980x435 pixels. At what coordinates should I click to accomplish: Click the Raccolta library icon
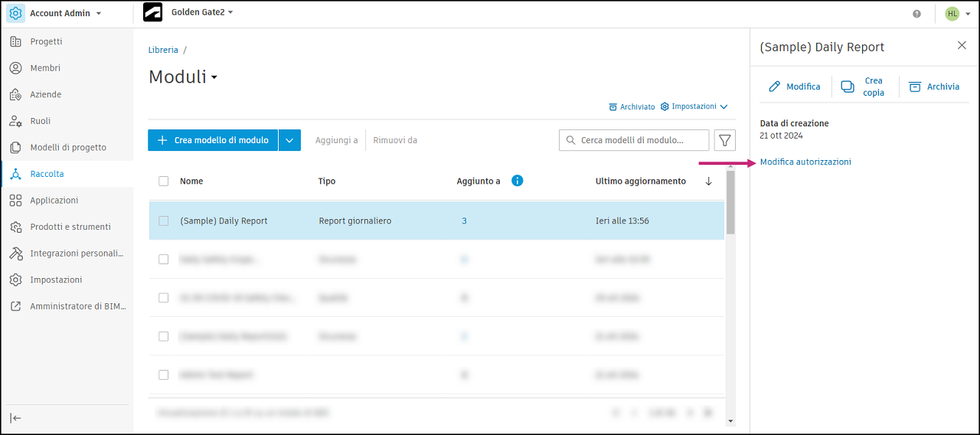click(x=15, y=174)
